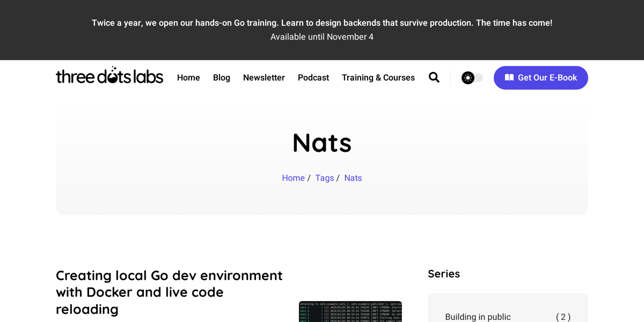Click the Series sidebar heading

pos(444,274)
